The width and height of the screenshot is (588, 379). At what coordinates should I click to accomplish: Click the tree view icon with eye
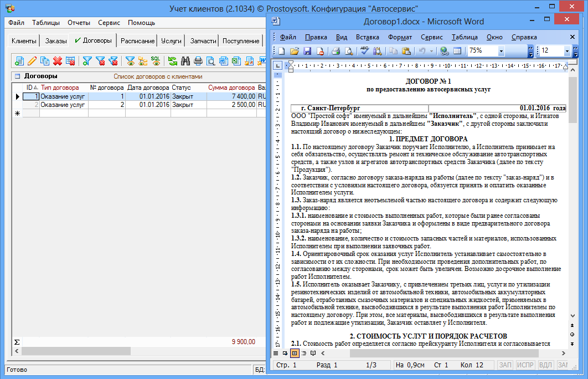click(x=143, y=61)
